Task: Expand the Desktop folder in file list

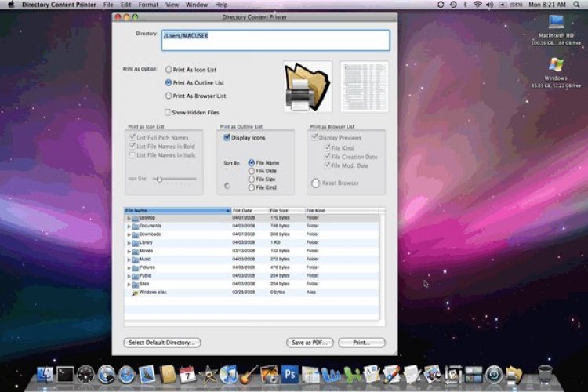Action: (129, 218)
